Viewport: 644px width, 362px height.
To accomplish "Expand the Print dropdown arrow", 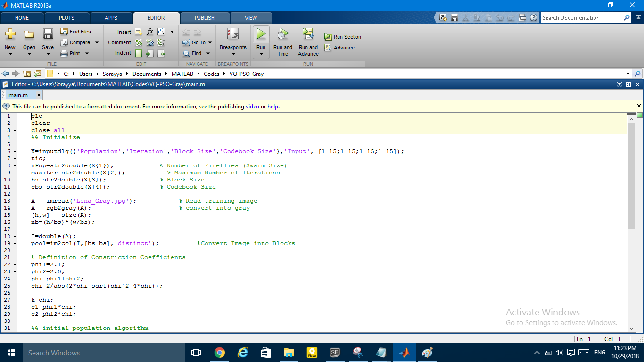I will point(87,53).
